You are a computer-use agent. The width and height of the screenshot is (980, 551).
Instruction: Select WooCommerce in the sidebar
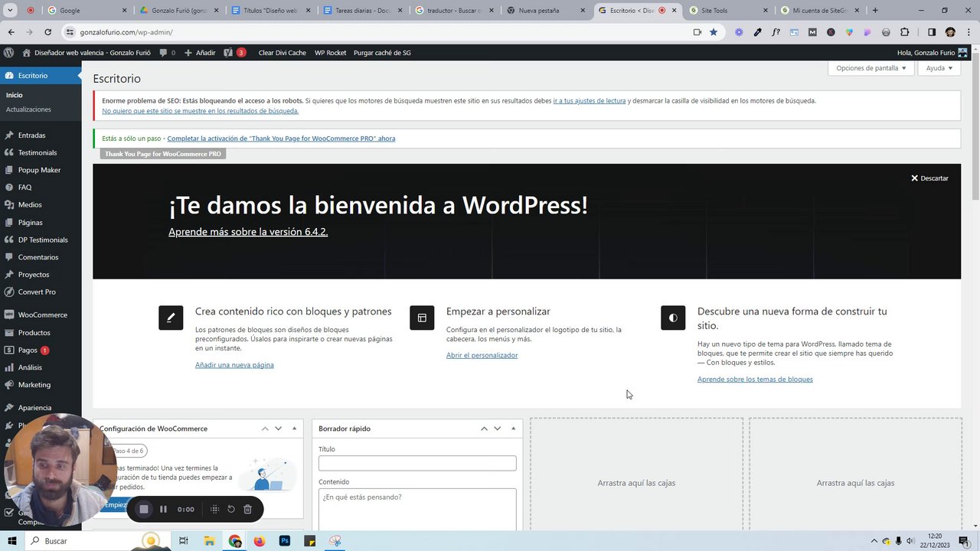41,315
